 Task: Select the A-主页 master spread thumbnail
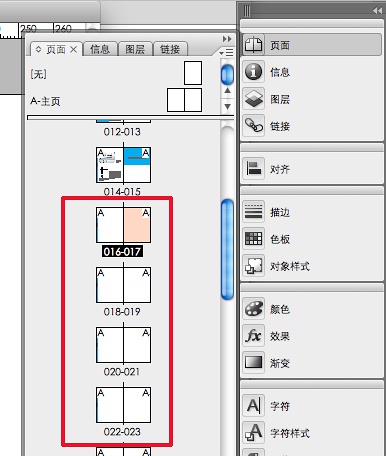[184, 100]
